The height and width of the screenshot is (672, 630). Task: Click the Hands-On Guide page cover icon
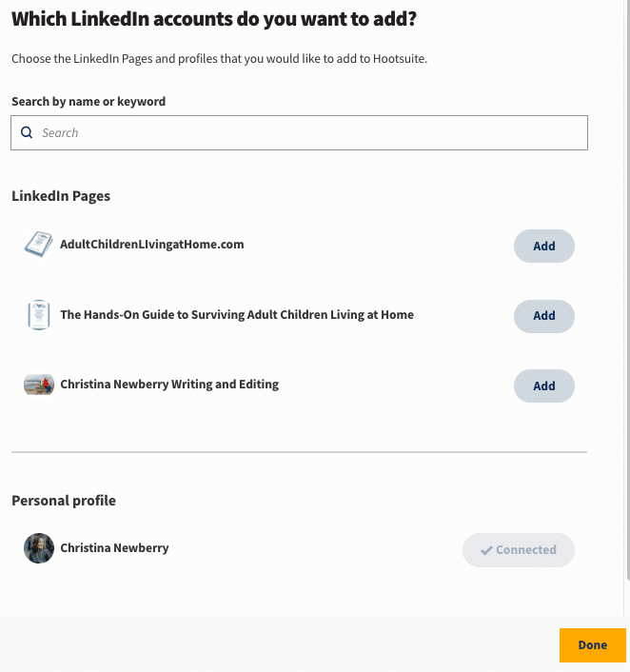coord(39,315)
